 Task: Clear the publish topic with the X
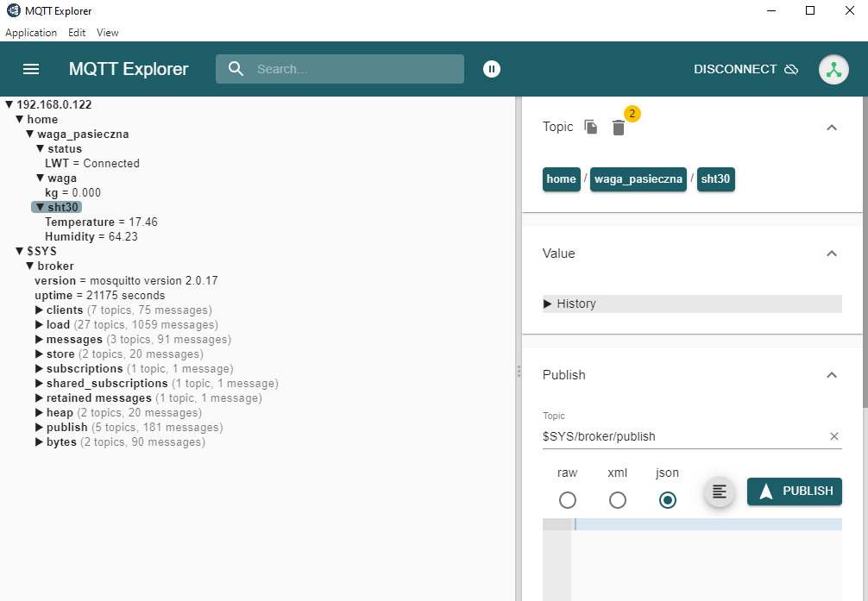(x=834, y=436)
